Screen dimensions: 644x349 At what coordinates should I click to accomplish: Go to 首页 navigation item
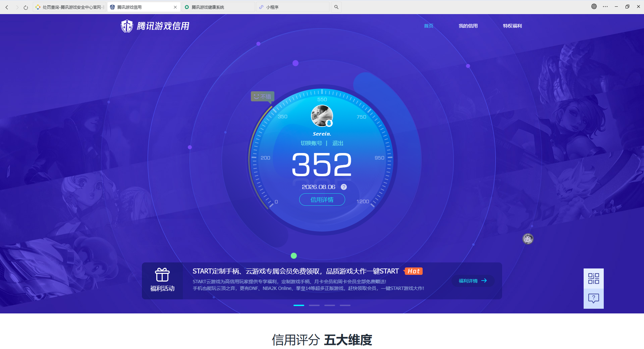[x=429, y=26]
